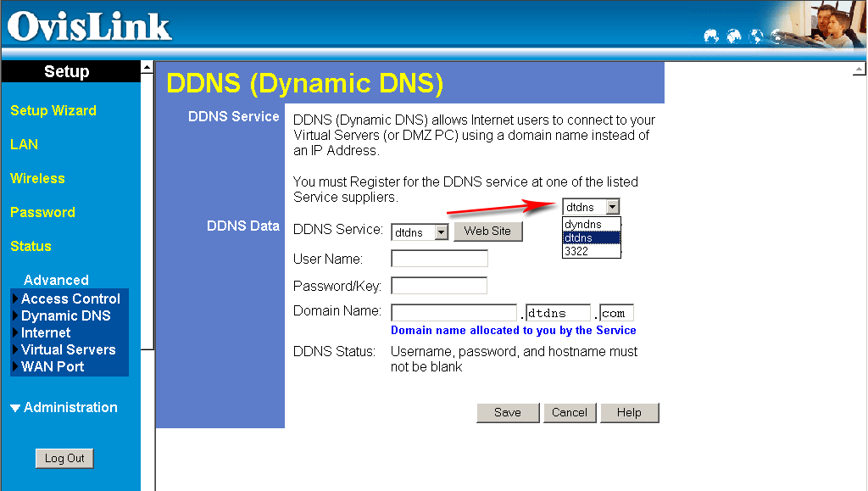This screenshot has width=868, height=491.
Task: Click the com domain suffix field
Action: [x=616, y=313]
